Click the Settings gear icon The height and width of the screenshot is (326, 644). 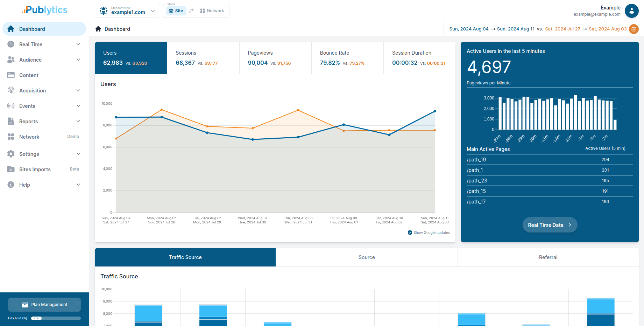coord(11,154)
